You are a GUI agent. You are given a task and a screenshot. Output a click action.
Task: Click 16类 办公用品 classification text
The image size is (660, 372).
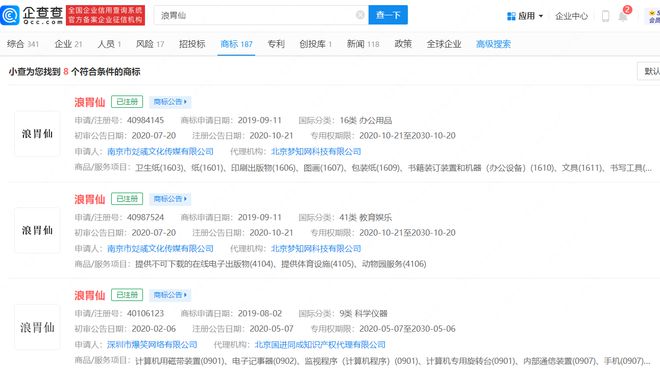click(x=365, y=120)
